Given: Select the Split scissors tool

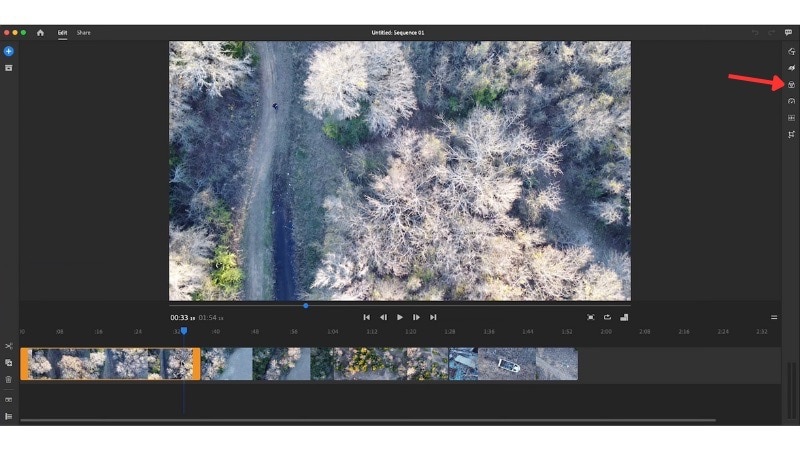Looking at the screenshot, I should tap(9, 346).
